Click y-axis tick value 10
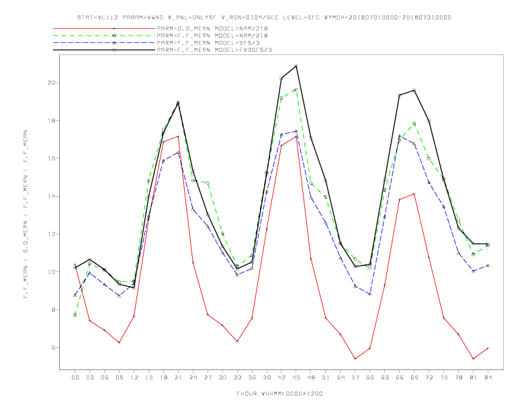 point(51,271)
